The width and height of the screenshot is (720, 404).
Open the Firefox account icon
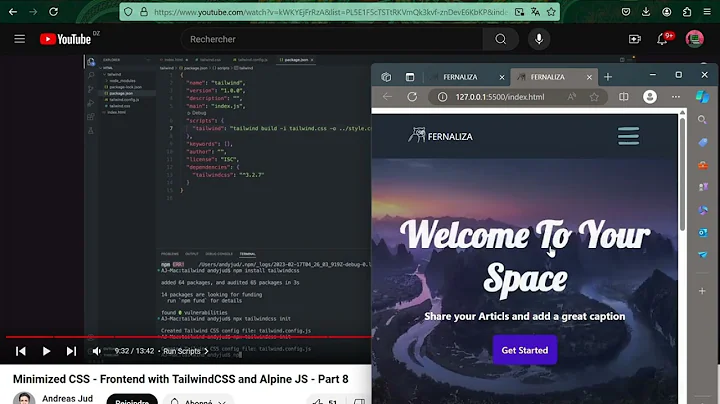pos(667,12)
